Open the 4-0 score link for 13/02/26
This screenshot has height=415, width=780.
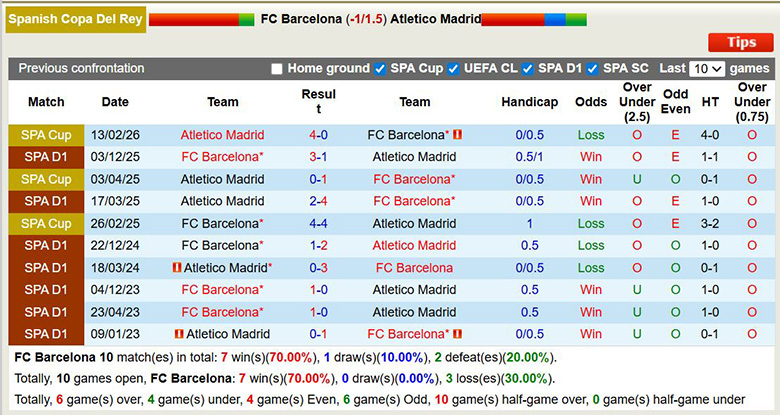(318, 135)
